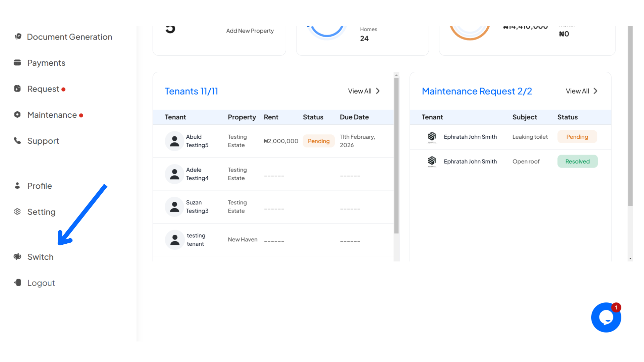Click the tenants Property column header

pyautogui.click(x=242, y=117)
